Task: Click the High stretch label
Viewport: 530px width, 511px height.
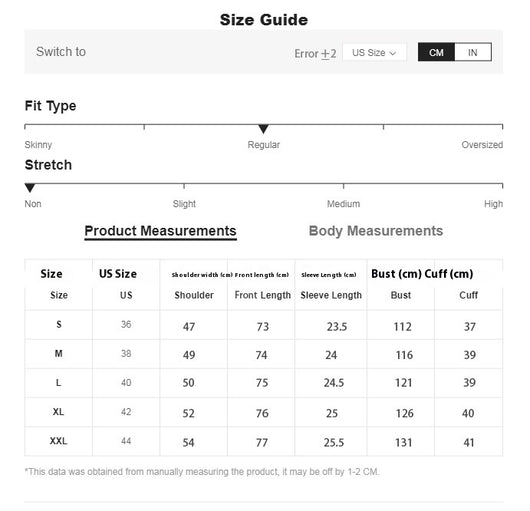Action: point(493,204)
